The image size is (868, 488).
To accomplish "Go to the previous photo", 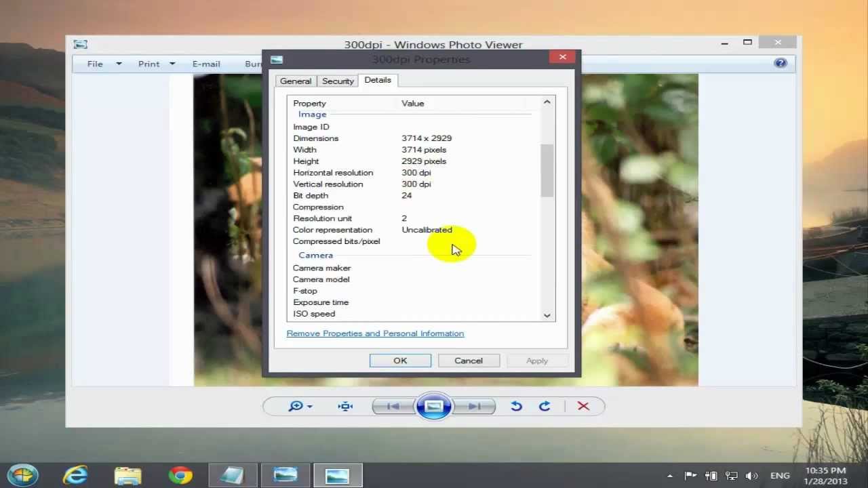I will (393, 406).
